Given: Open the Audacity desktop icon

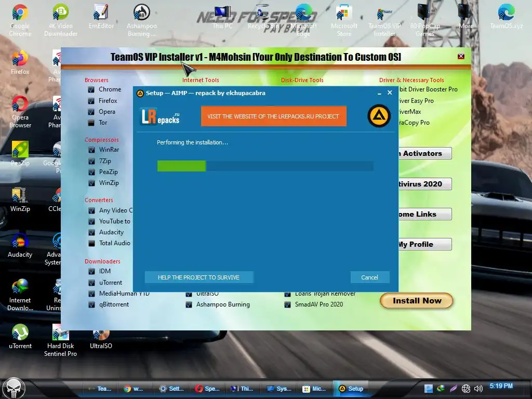Looking at the screenshot, I should tap(20, 245).
